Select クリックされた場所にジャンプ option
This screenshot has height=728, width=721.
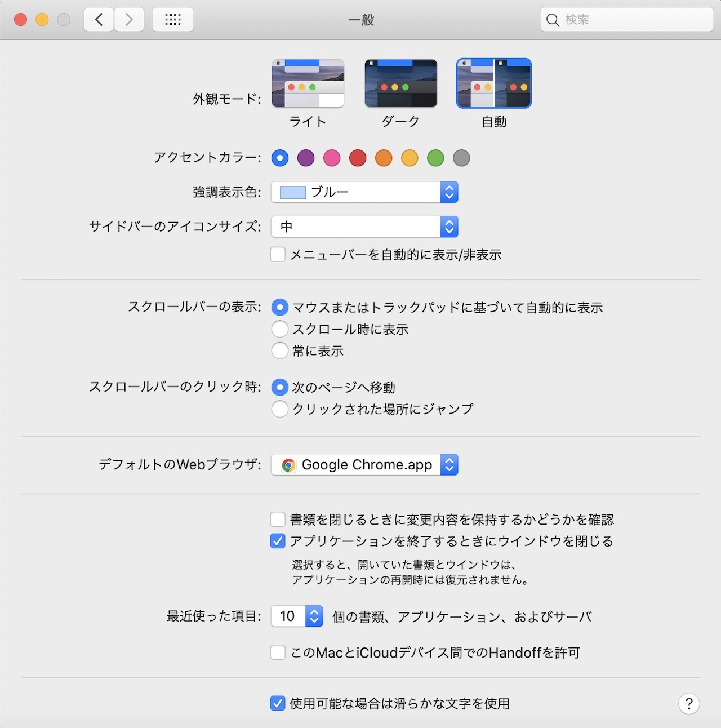click(x=280, y=409)
